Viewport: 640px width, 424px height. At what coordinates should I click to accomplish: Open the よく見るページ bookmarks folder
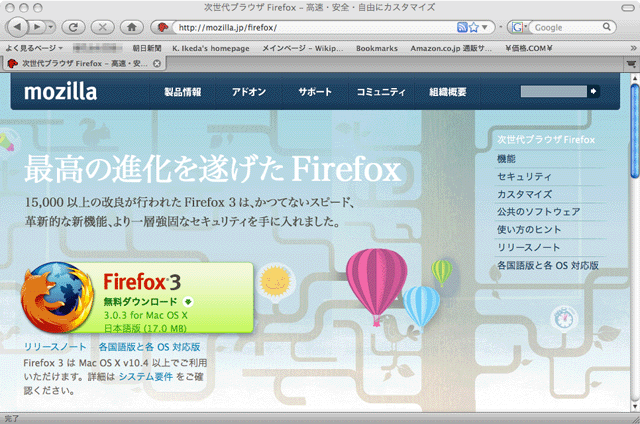34,48
